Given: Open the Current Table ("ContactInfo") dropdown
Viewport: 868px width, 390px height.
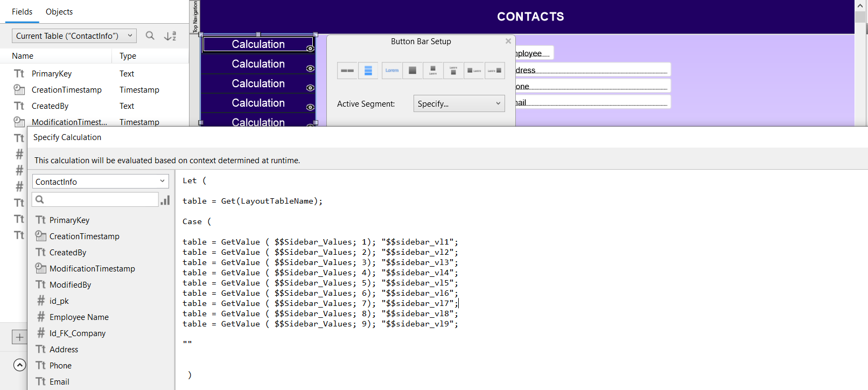Looking at the screenshot, I should [74, 36].
